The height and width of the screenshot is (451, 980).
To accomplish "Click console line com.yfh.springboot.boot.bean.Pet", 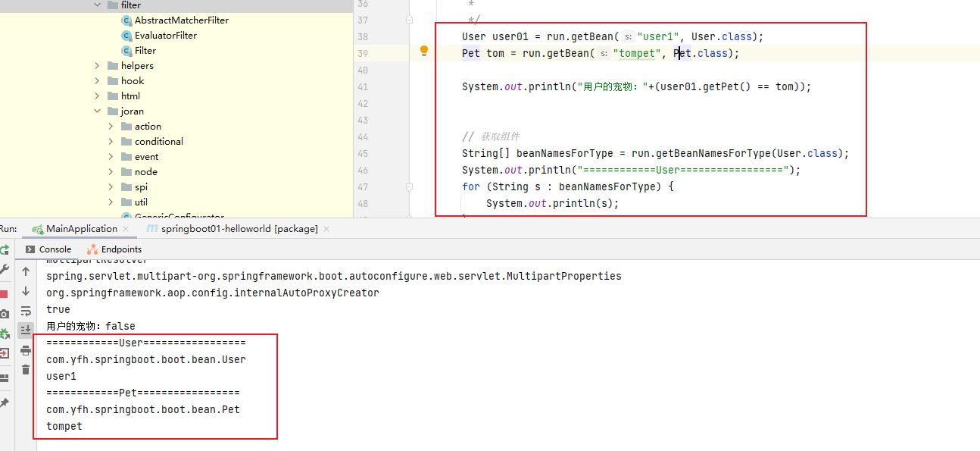I will click(x=143, y=409).
